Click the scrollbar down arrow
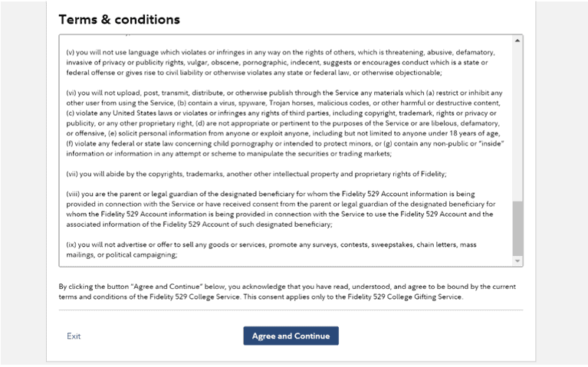Image resolution: width=588 pixels, height=367 pixels. [517, 261]
